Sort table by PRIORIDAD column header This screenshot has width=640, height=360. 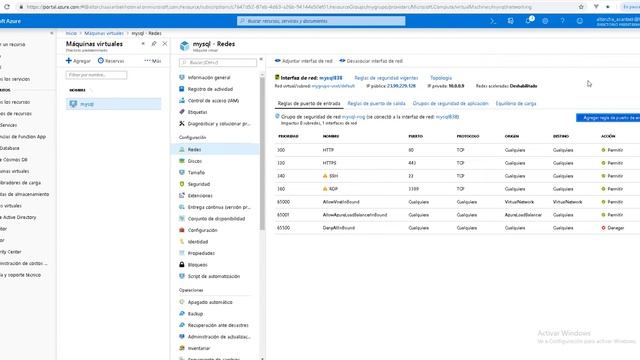tap(288, 136)
